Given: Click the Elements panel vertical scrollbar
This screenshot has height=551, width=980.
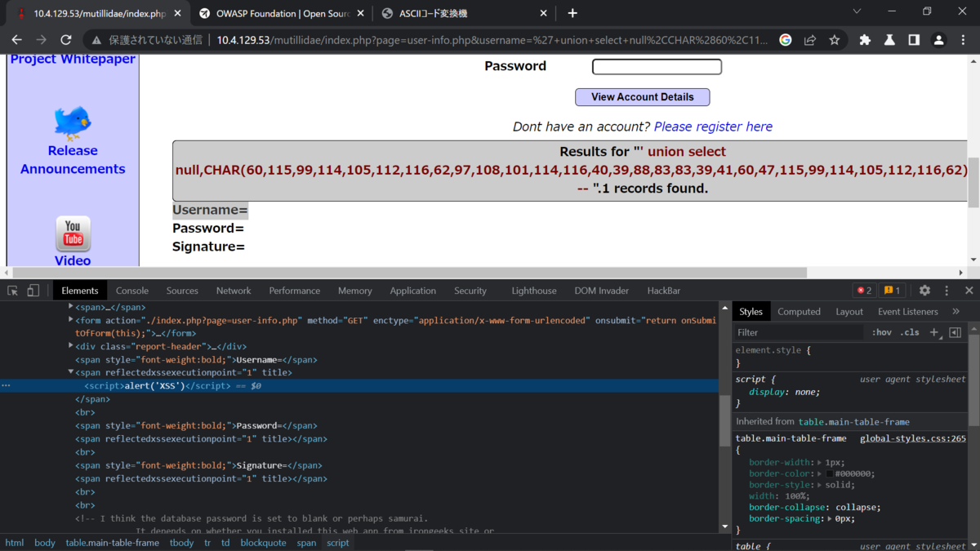Looking at the screenshot, I should [724, 421].
